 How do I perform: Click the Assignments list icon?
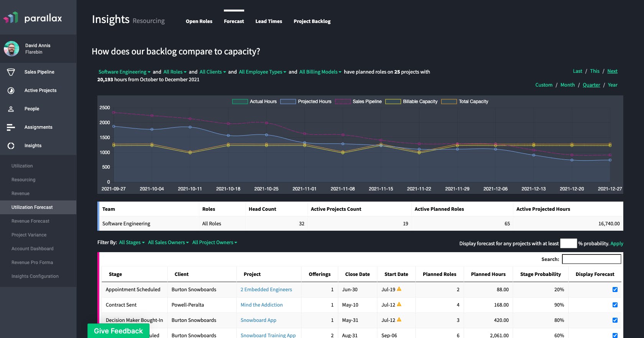[11, 127]
